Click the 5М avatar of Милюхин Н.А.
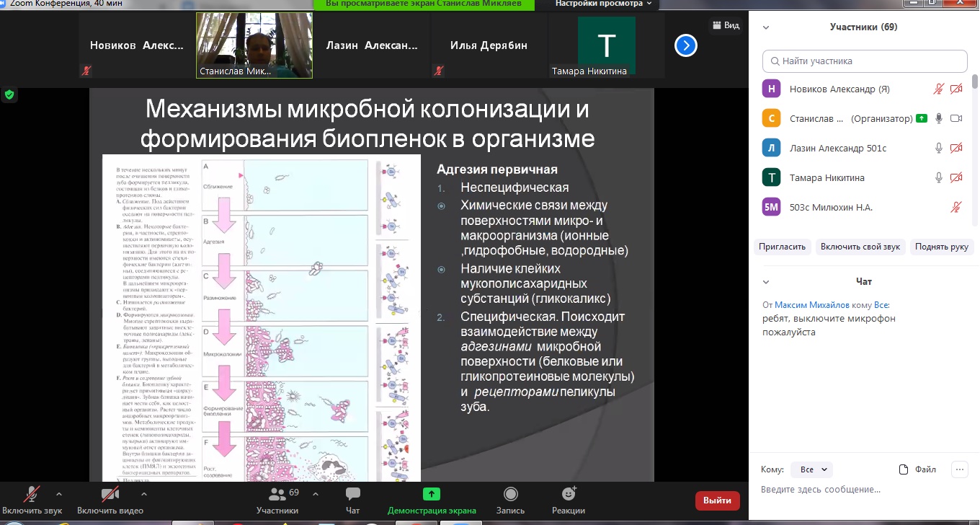Viewport: 980px width, 525px height. (772, 207)
